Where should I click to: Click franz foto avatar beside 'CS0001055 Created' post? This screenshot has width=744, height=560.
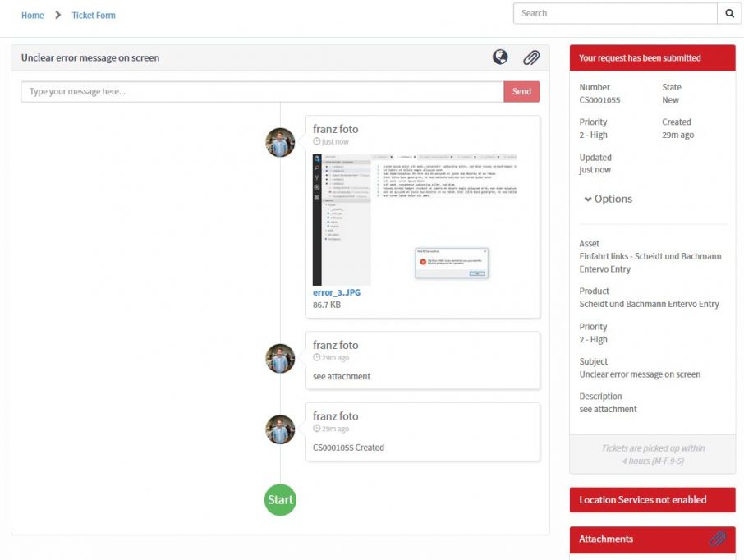pos(280,429)
